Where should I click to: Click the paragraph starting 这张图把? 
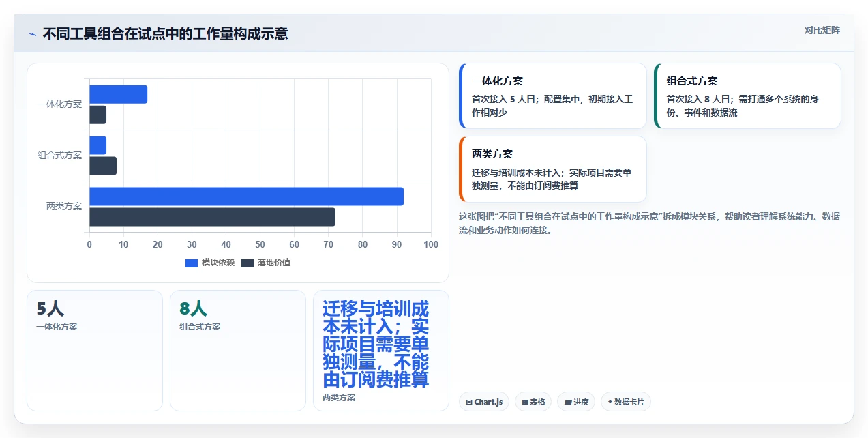click(649, 223)
